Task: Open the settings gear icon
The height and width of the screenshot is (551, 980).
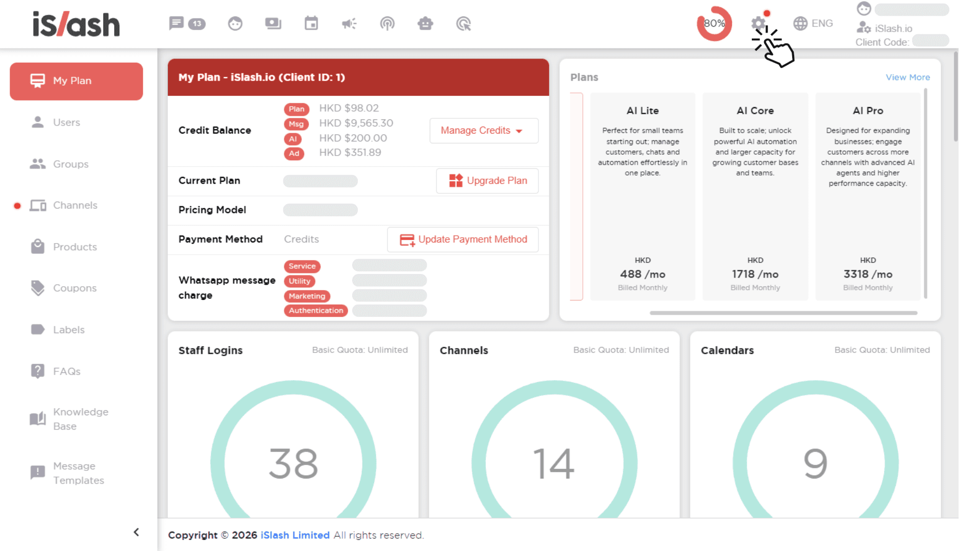Action: (x=758, y=23)
